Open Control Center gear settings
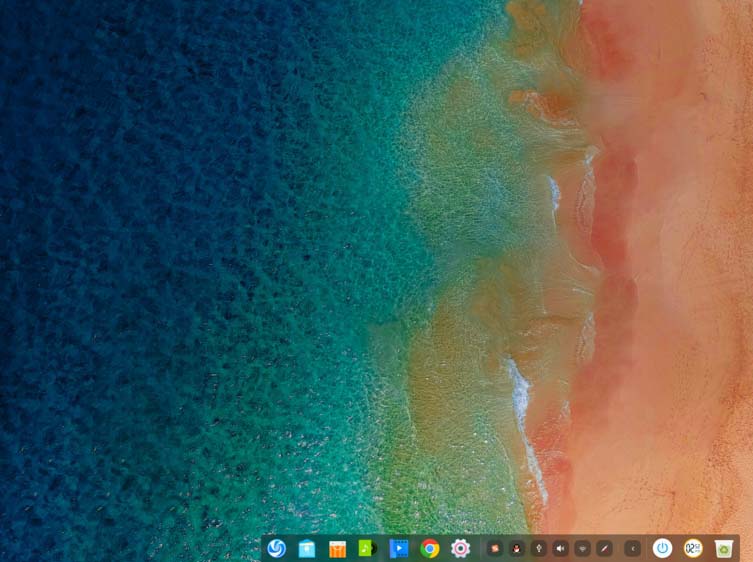 (461, 548)
